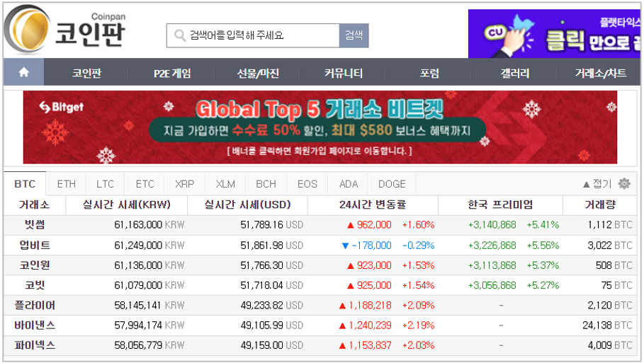Open the P2E 게임 menu
644x363 pixels.
point(172,73)
